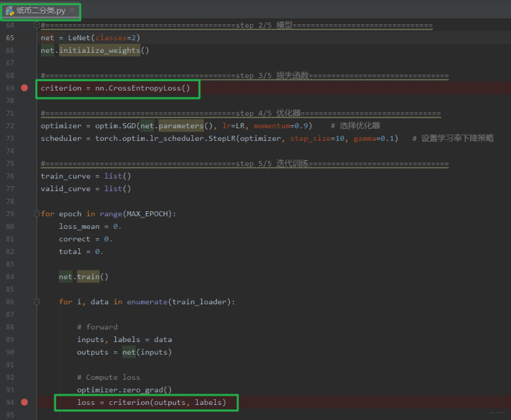The height and width of the screenshot is (420, 511).
Task: Collapse the enumerate loop fold at line 86
Action: click(37, 302)
